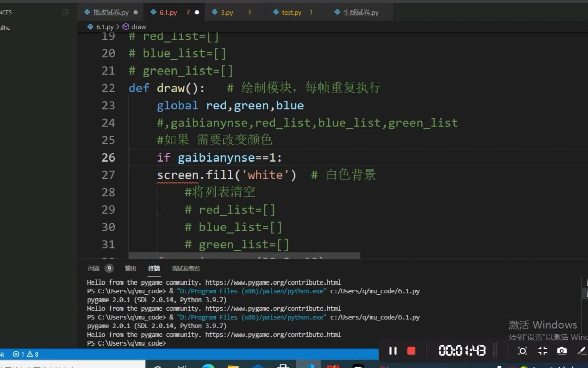
Task: Open the pygame contribute link in terminal
Action: [x=272, y=282]
